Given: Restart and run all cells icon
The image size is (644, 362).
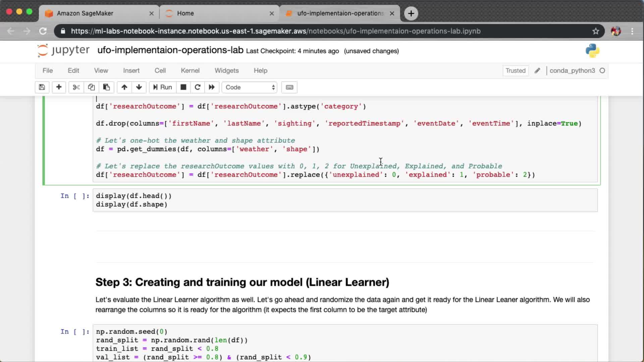Looking at the screenshot, I should coord(212,87).
